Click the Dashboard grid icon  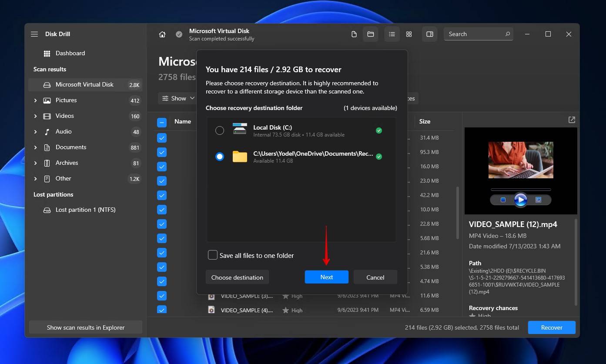pyautogui.click(x=47, y=53)
